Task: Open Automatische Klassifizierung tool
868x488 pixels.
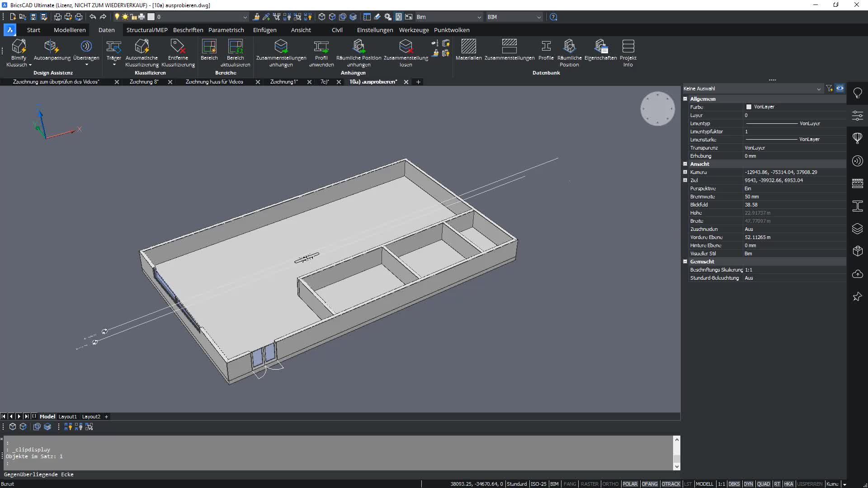Action: (142, 47)
